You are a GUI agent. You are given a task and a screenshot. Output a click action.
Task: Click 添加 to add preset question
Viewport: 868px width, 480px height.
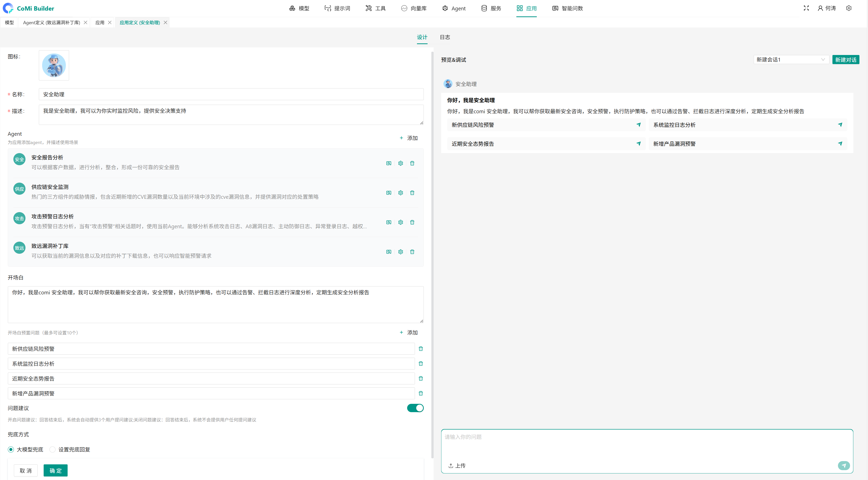click(x=408, y=333)
